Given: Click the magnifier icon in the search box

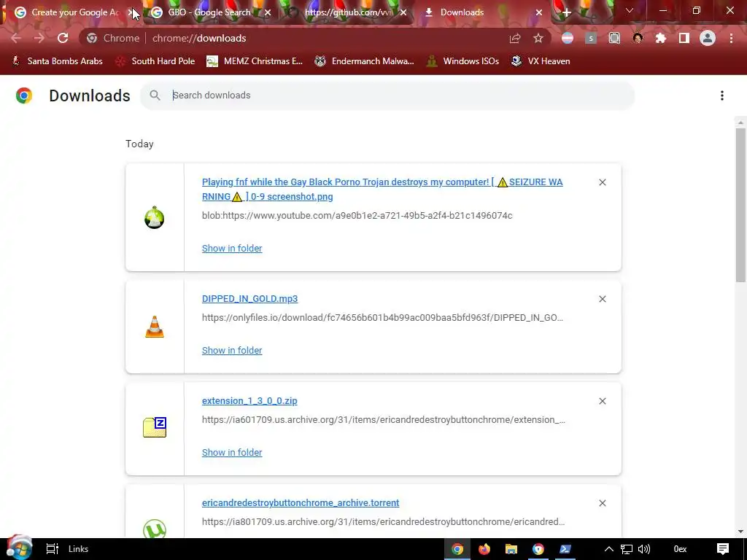Looking at the screenshot, I should coord(155,96).
